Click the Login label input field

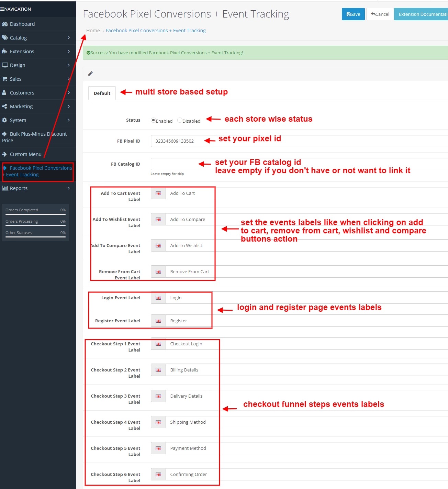pyautogui.click(x=307, y=298)
